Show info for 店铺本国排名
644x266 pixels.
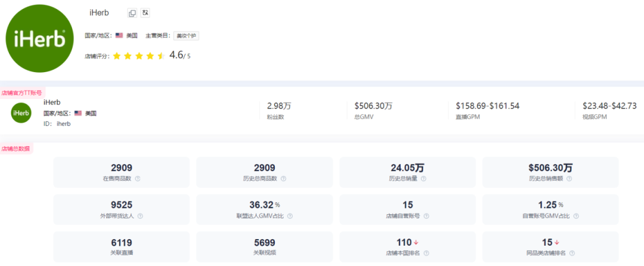426,253
